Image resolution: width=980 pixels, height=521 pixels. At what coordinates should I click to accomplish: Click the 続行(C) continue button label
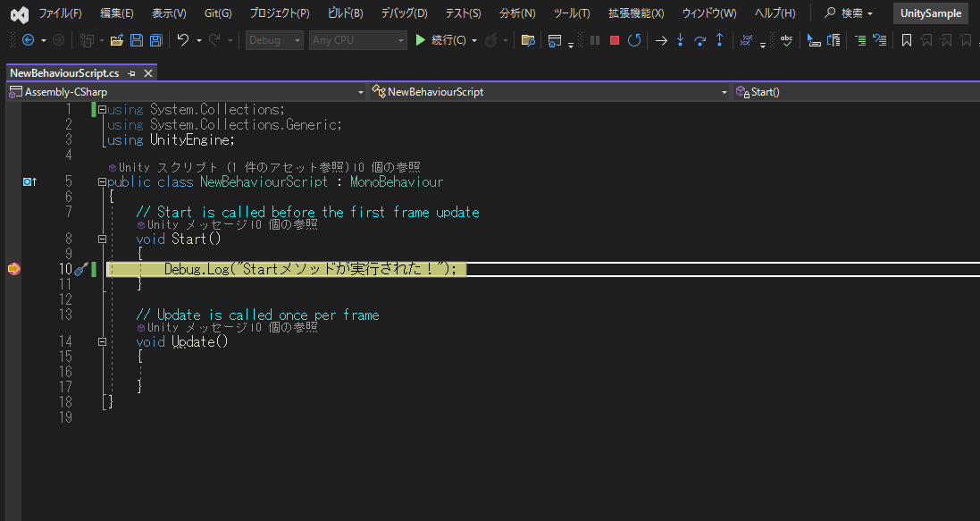click(448, 40)
